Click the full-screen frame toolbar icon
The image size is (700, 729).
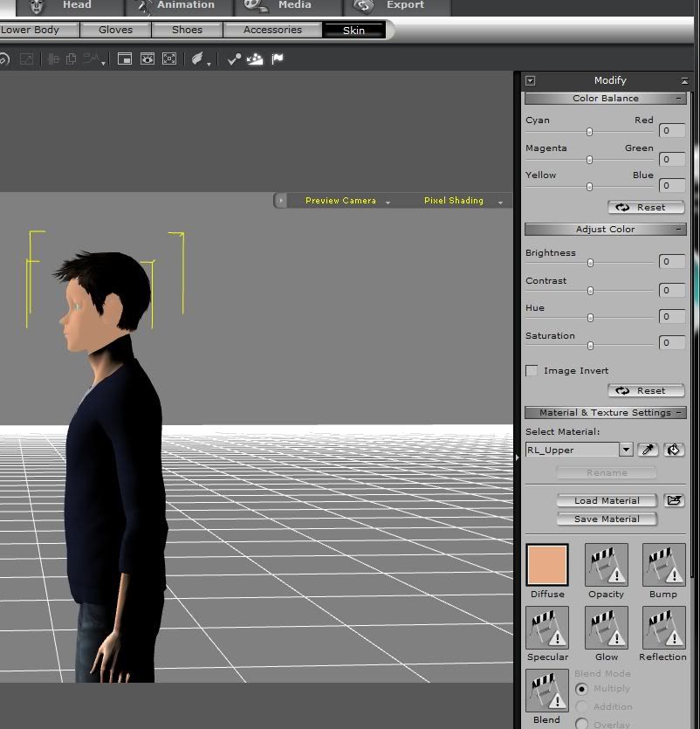(x=169, y=58)
